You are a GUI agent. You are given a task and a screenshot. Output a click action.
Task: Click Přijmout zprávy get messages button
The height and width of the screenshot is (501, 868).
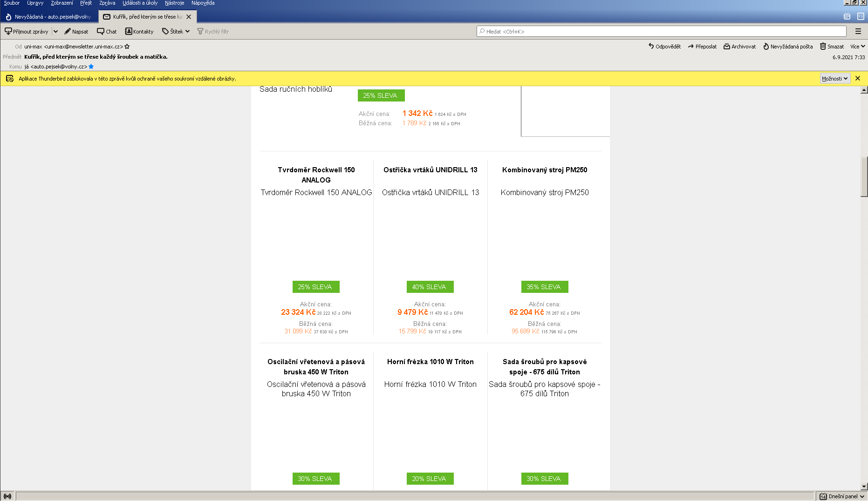click(x=27, y=32)
